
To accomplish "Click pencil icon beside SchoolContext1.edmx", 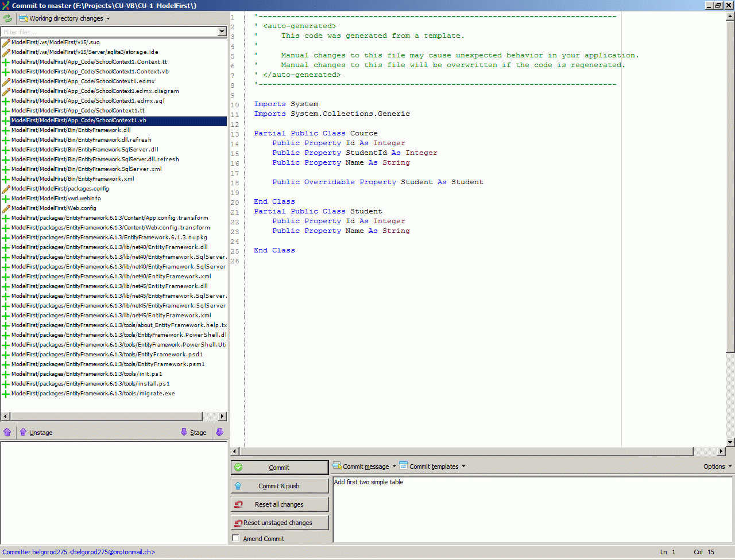I will click(x=6, y=81).
